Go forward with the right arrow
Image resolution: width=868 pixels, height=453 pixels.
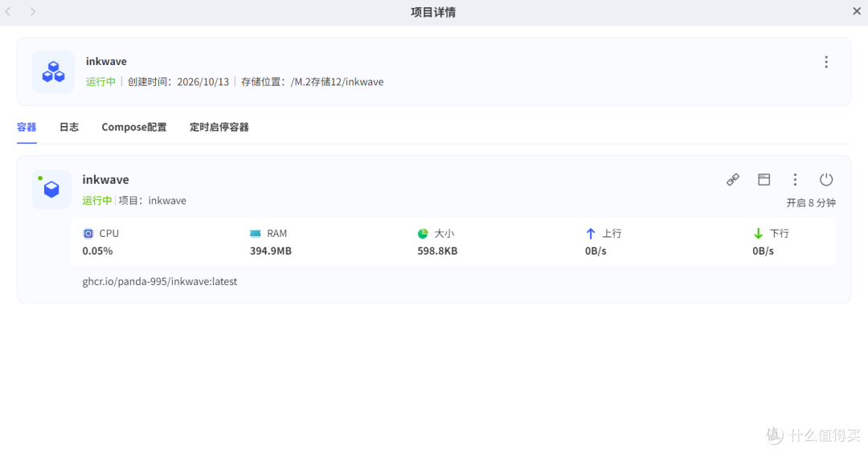point(33,11)
